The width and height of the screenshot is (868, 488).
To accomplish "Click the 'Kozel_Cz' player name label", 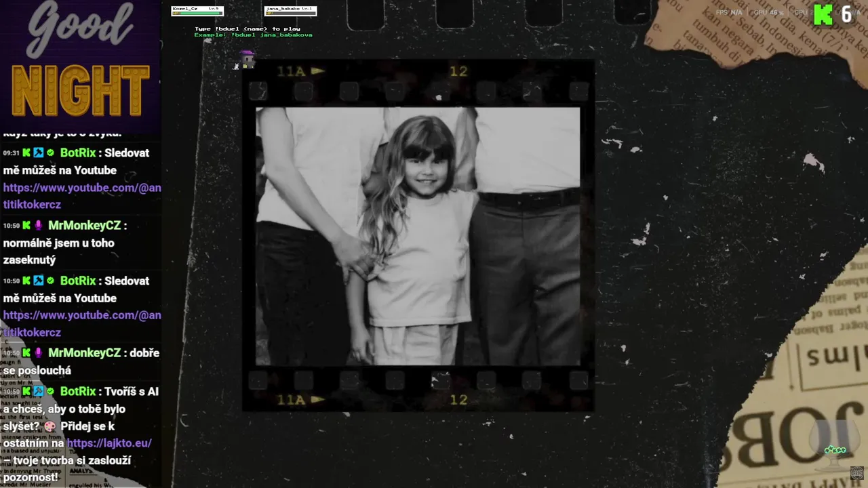I will (x=185, y=8).
